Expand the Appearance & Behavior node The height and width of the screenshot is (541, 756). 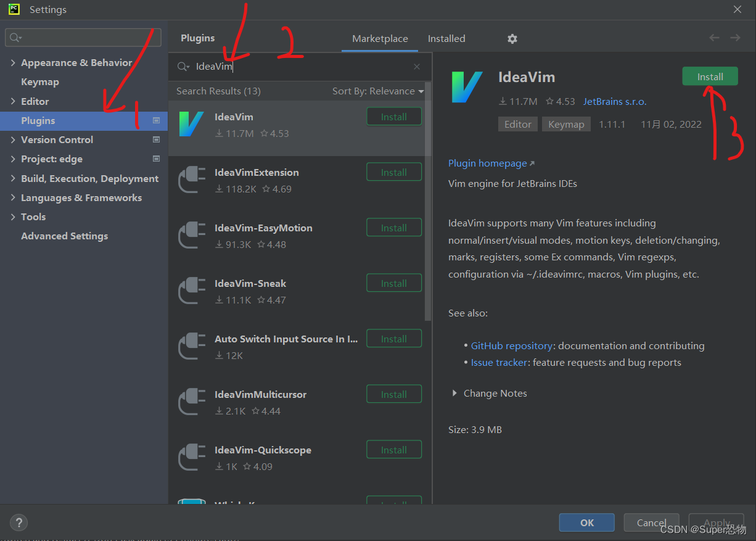click(x=13, y=63)
